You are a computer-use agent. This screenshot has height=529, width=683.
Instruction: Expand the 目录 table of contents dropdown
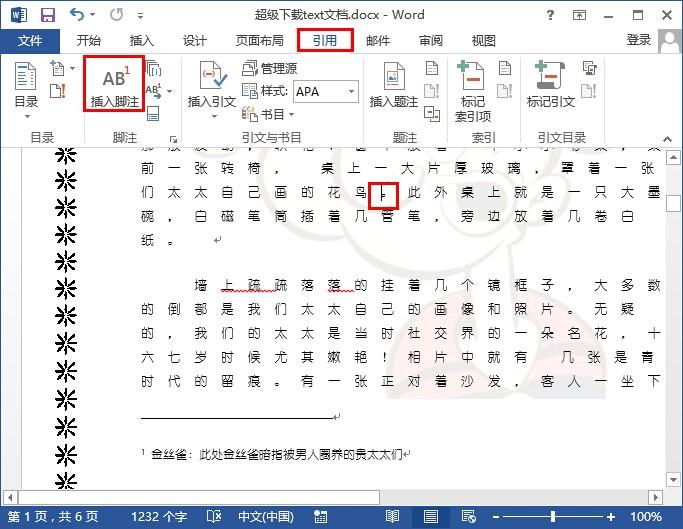[26, 115]
